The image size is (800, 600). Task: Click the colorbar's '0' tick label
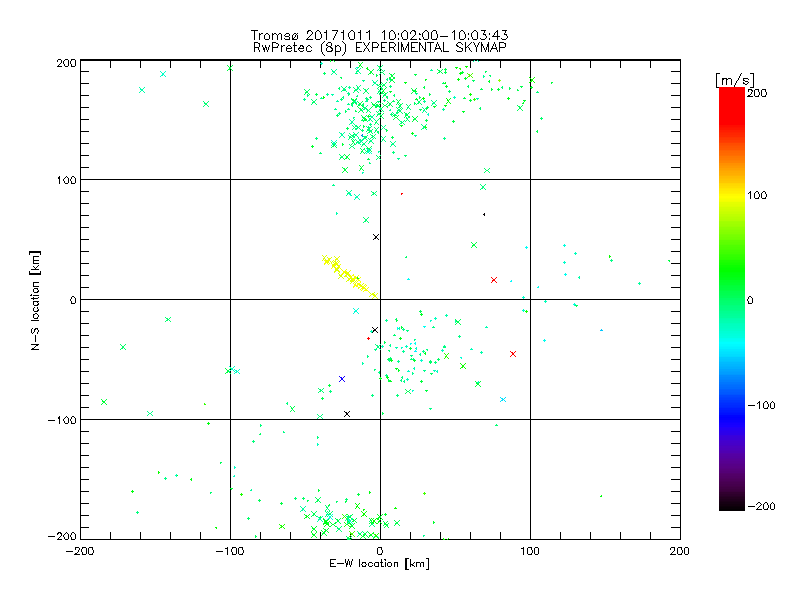click(750, 300)
